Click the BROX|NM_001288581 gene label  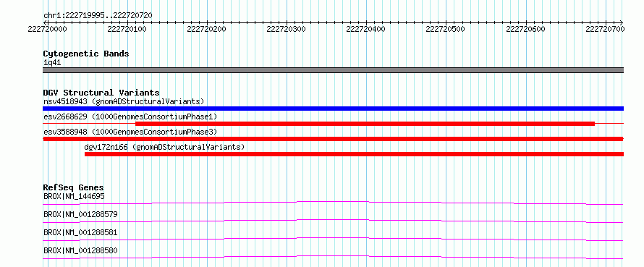(80, 232)
